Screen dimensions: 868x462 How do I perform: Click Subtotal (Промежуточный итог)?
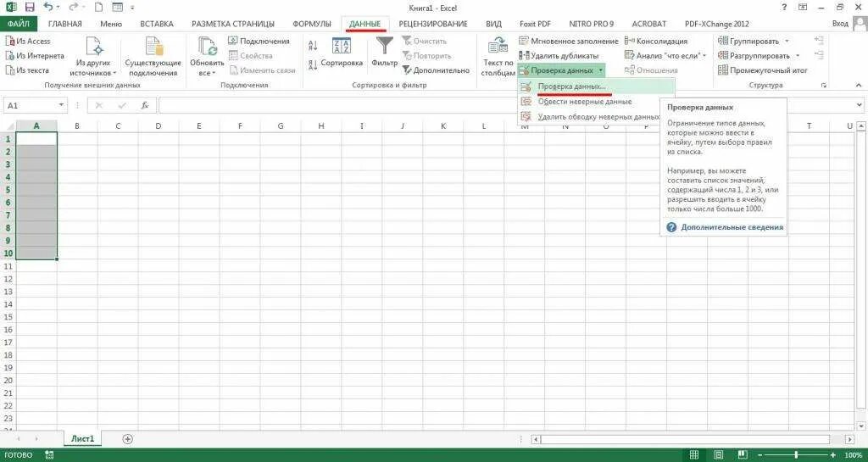tap(763, 70)
